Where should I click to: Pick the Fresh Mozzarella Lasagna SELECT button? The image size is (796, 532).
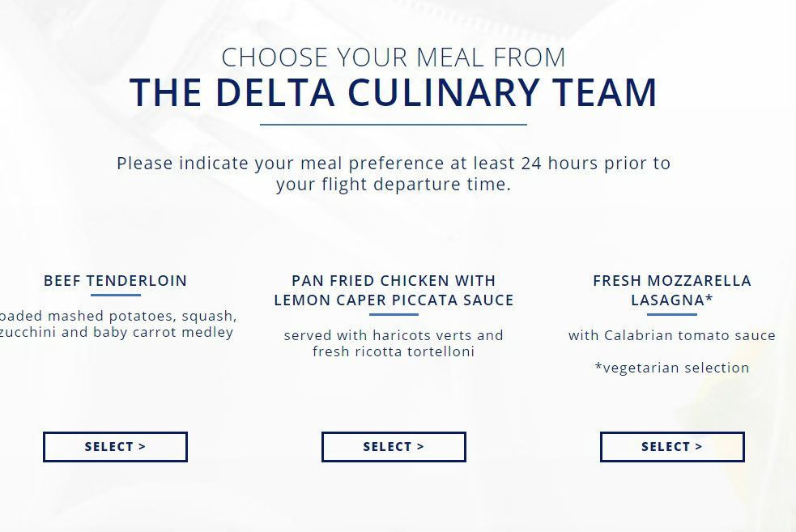(x=672, y=447)
